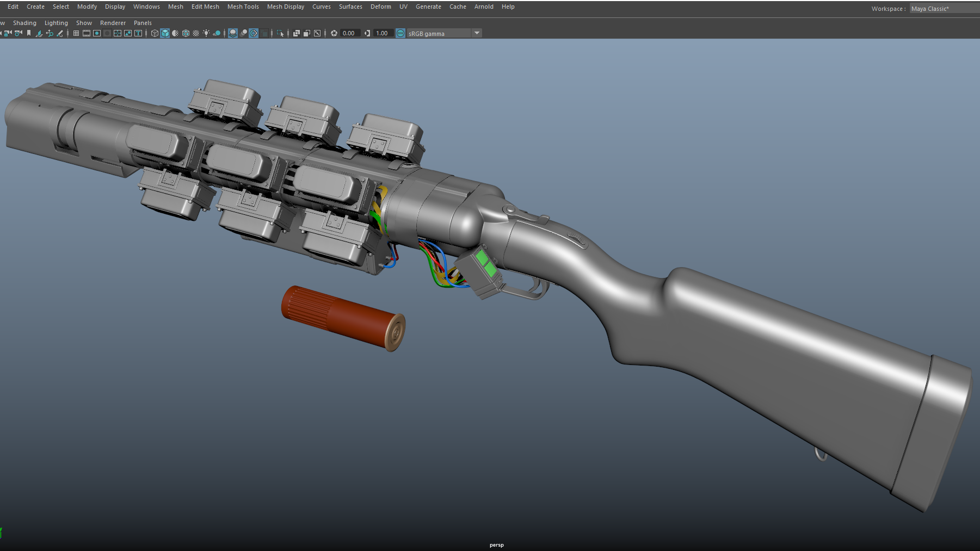Click the Motion Blur icon
The width and height of the screenshot is (980, 551).
coord(244,33)
